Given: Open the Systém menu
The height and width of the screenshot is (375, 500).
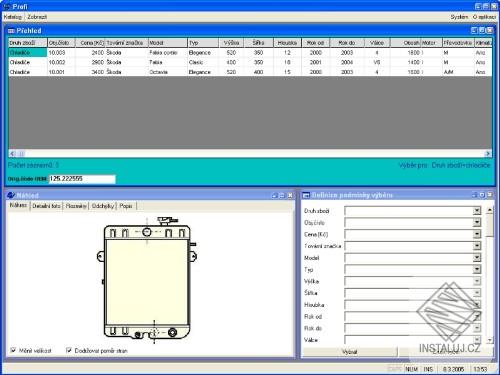Looking at the screenshot, I should [459, 17].
